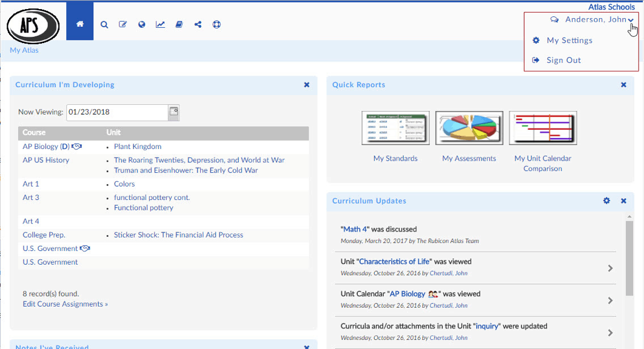
Task: Click the Characteristics of Life link
Action: coord(394,261)
